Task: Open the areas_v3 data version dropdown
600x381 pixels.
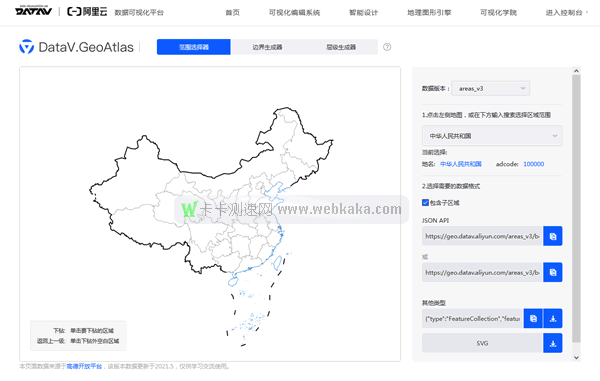Action: coord(491,88)
